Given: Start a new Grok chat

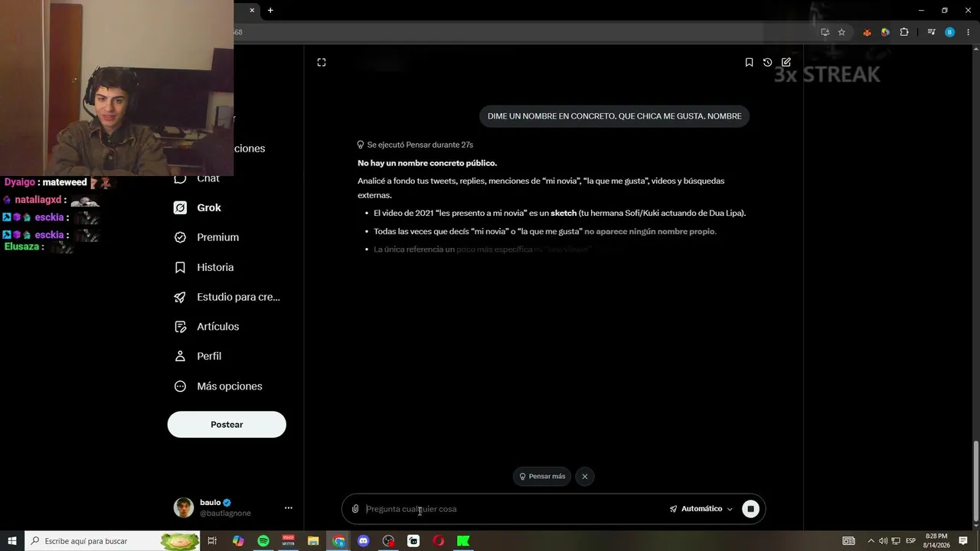Looking at the screenshot, I should [786, 62].
